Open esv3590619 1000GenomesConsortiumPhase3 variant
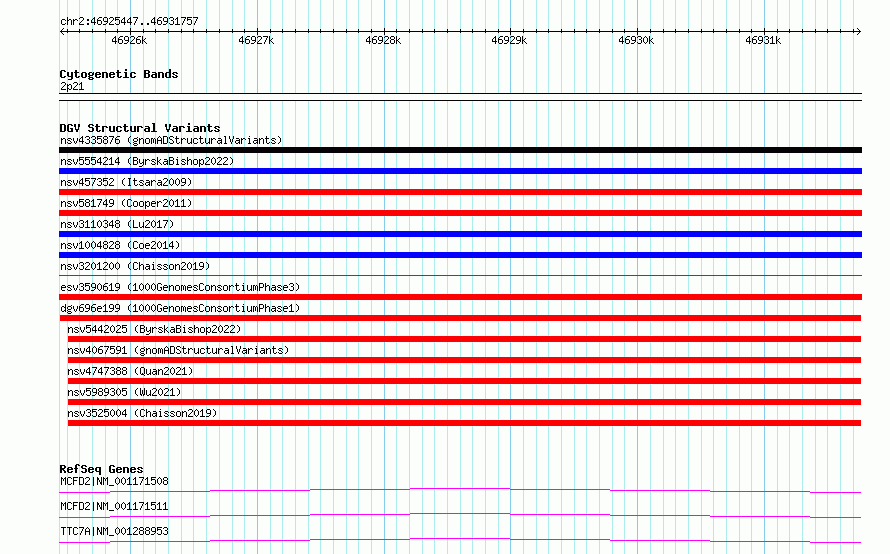Image resolution: width=890 pixels, height=554 pixels. 180,287
